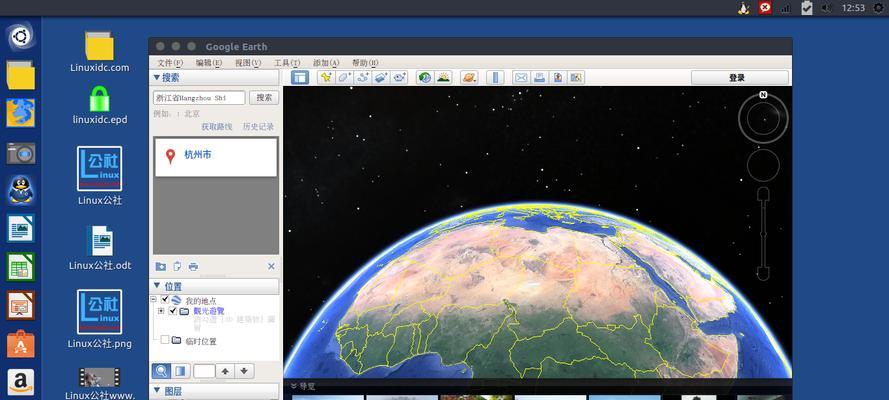The height and width of the screenshot is (400, 889).
Task: Click inside the search input field
Action: pos(199,97)
